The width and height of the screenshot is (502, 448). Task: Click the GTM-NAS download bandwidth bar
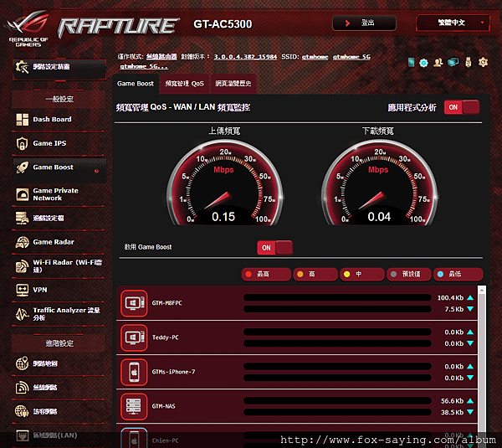[x=337, y=412]
